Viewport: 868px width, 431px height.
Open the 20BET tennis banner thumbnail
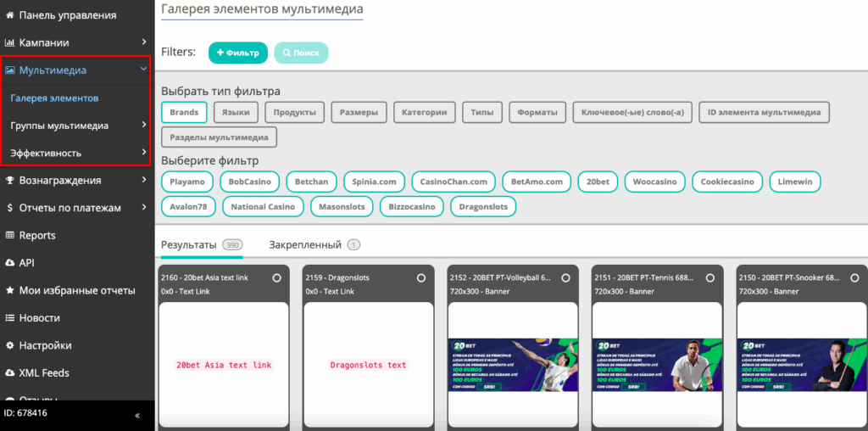657,365
